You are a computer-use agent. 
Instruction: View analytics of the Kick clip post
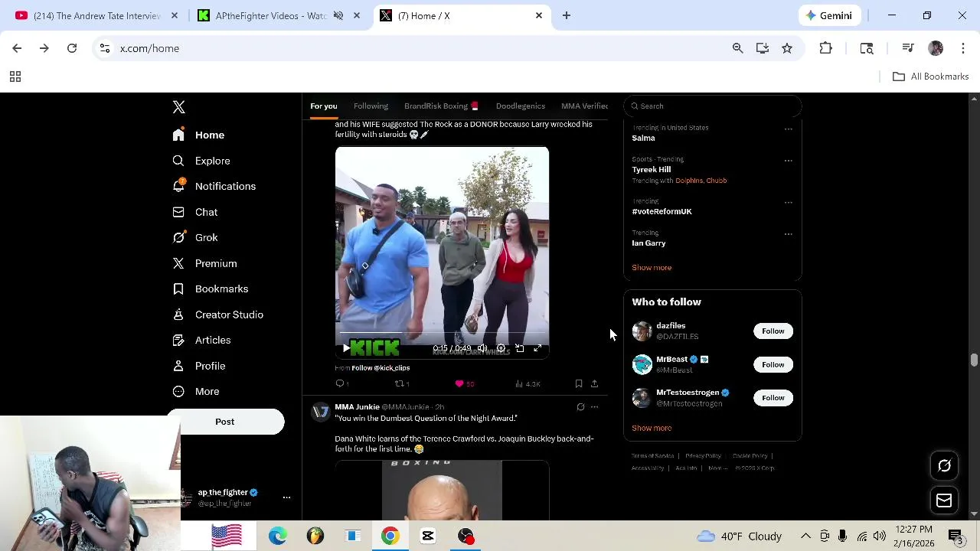528,383
